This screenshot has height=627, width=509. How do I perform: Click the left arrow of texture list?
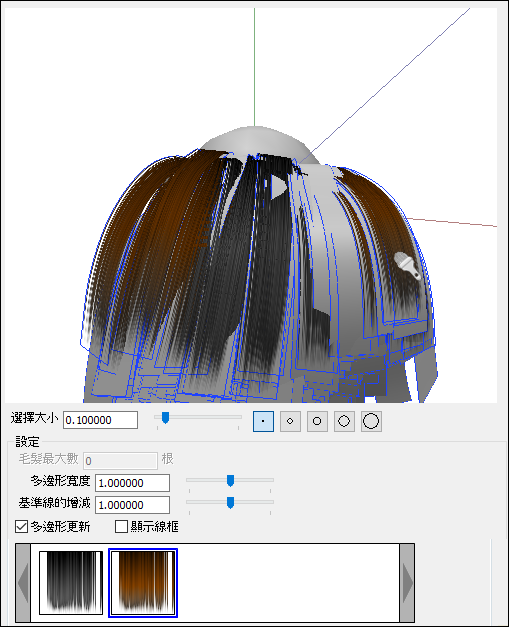point(23,582)
